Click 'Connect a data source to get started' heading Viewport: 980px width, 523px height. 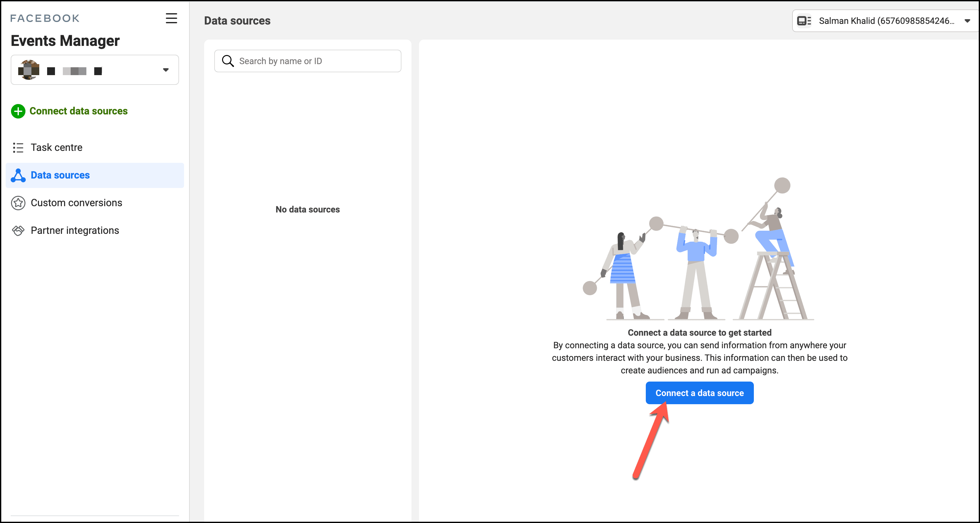click(x=699, y=333)
